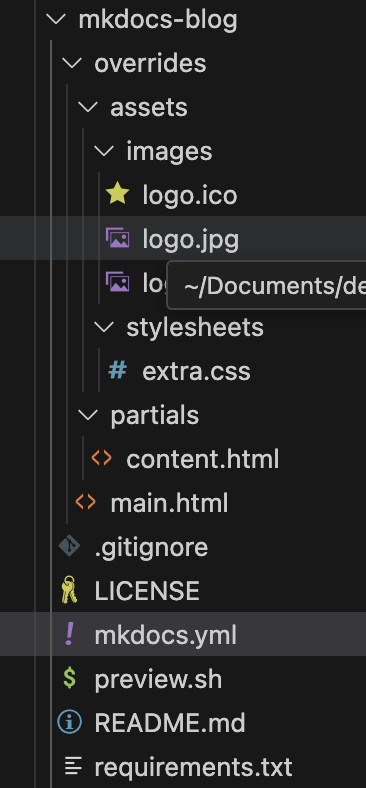Open the mkdocs.yml file

pos(165,635)
